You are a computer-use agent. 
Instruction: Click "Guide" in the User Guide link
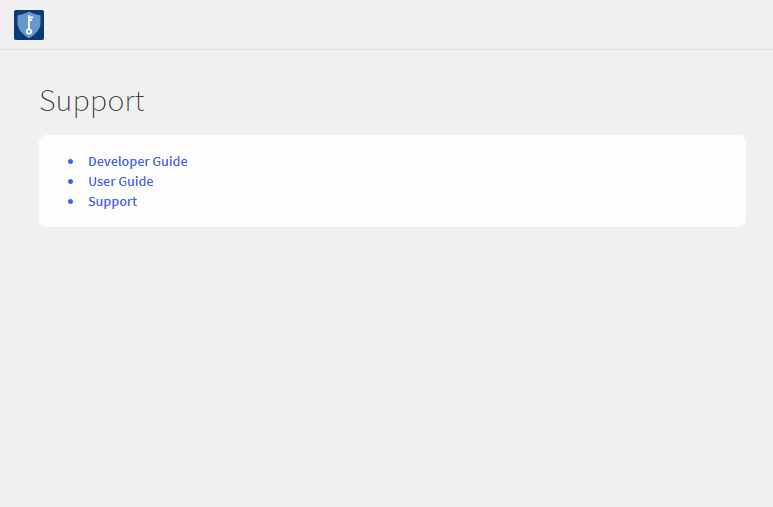136,181
